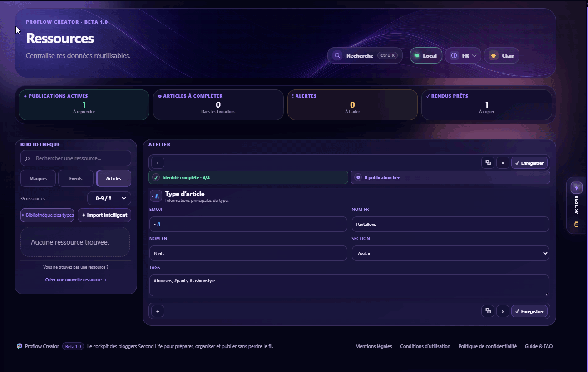Image resolution: width=588 pixels, height=372 pixels.
Task: Click the bottom duplicate icon beside Enregistrer
Action: (x=488, y=311)
